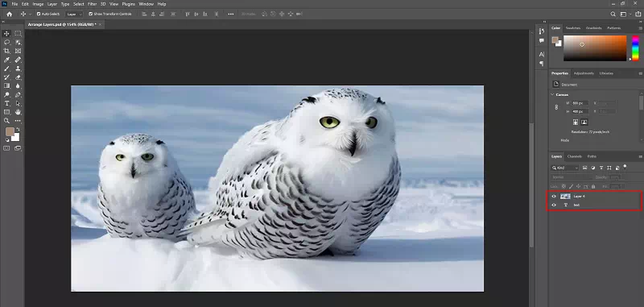
Task: Select the Zoom tool
Action: tap(6, 121)
